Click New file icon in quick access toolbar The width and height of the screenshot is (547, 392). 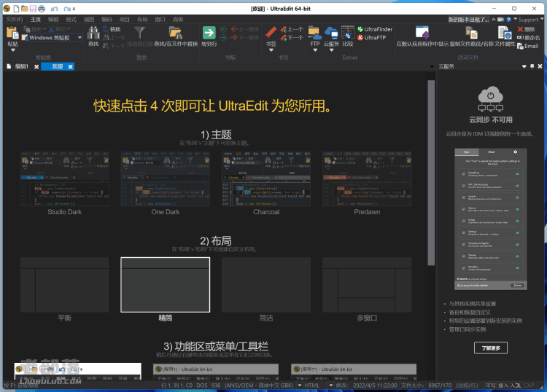point(16,8)
